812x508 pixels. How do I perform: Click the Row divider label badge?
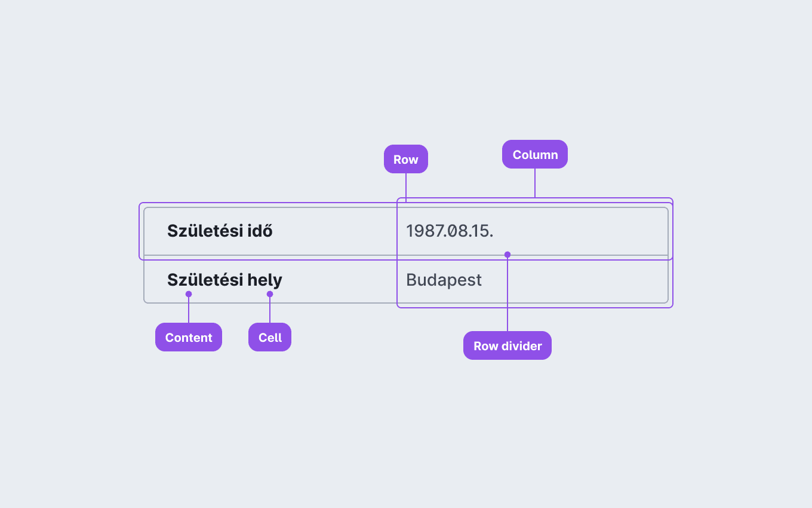507,345
